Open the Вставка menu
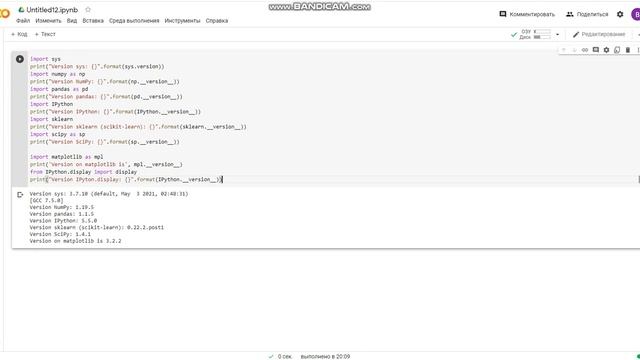This screenshot has height=360, width=640. tap(93, 21)
